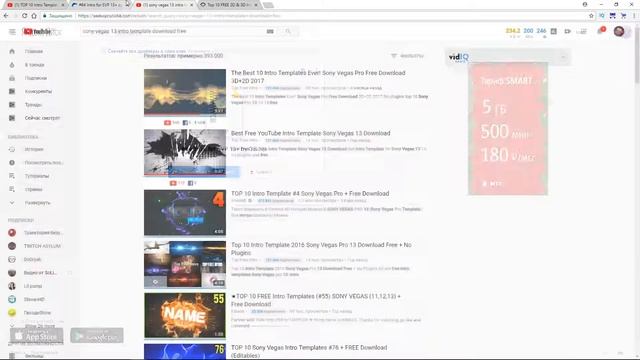The height and width of the screenshot is (360, 640).
Task: Switch to the sony vegas 13 intro tab
Action: click(x=164, y=5)
